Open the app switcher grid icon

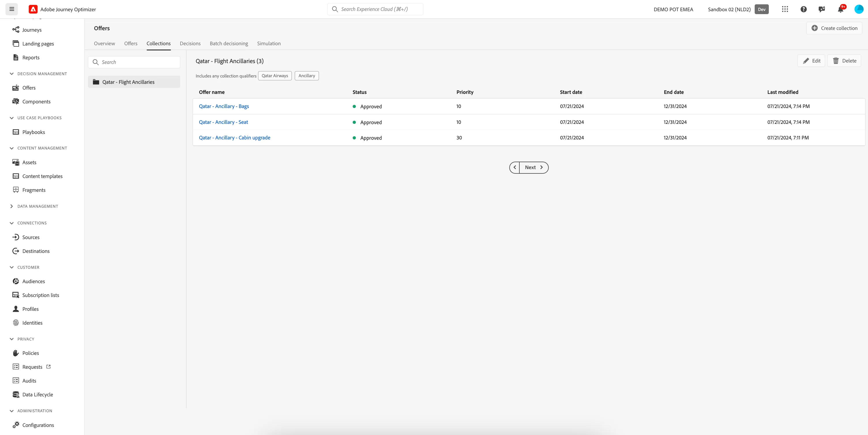785,9
